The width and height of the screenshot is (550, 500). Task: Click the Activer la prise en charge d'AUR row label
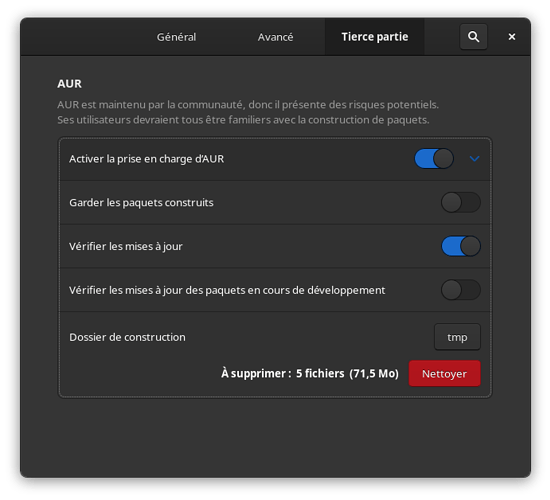pyautogui.click(x=146, y=159)
